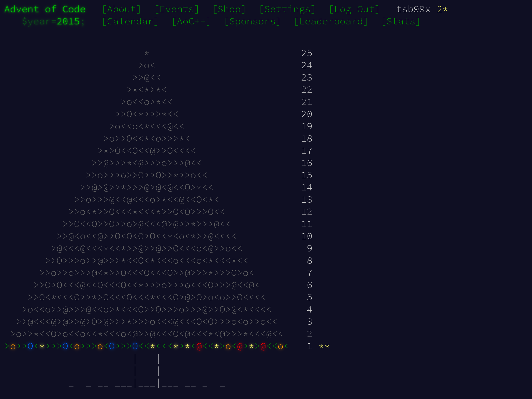Viewport: 532px width, 399px height.
Task: Click the Log Out link
Action: pos(354,9)
